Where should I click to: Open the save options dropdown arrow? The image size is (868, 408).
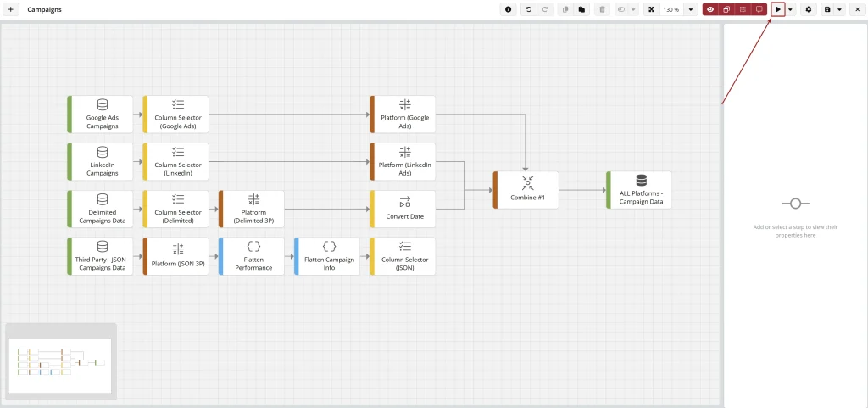839,9
